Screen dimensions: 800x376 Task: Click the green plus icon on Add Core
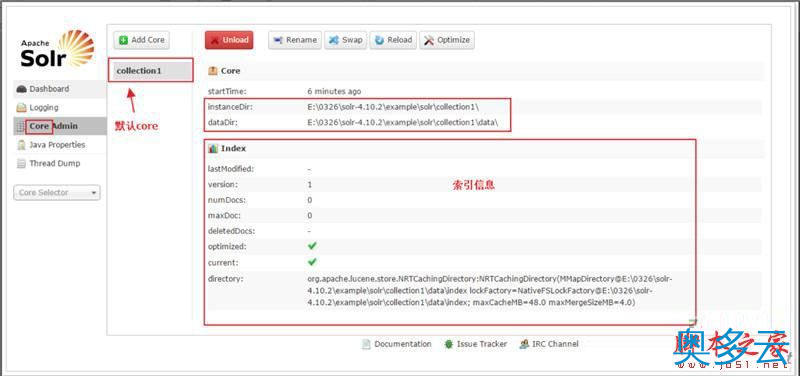tap(123, 40)
